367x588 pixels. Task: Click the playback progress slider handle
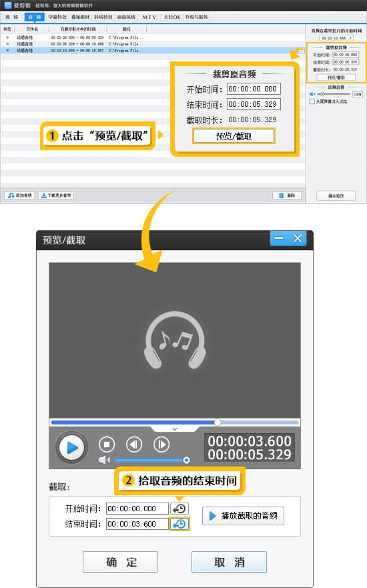point(218,422)
